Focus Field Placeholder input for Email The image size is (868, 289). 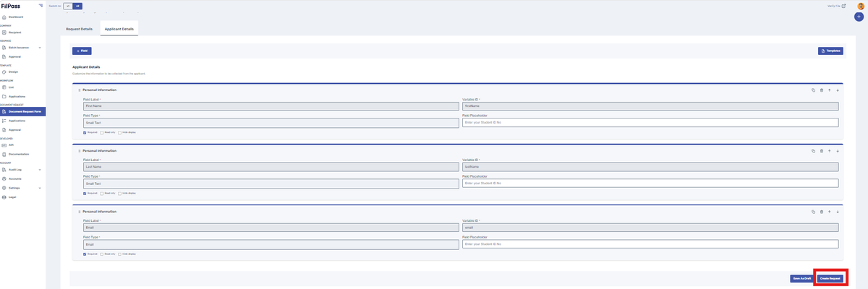pos(650,244)
